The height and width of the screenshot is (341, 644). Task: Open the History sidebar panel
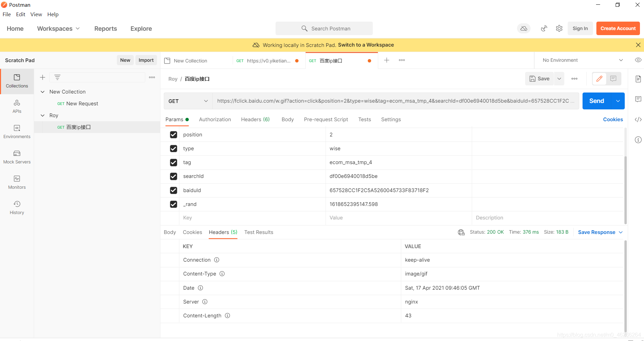[x=17, y=208]
